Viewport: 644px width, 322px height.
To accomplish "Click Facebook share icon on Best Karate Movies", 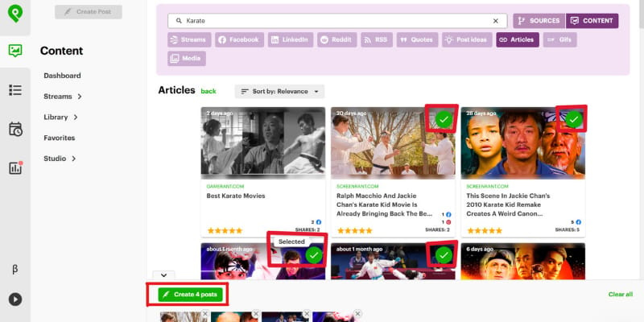I will click(x=318, y=222).
